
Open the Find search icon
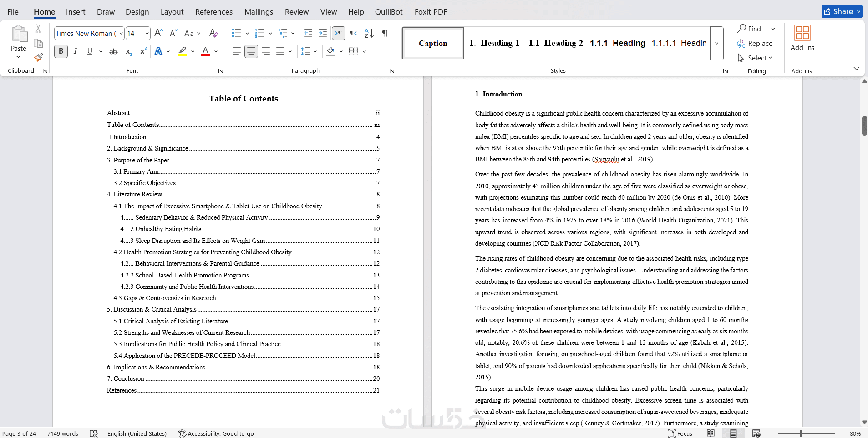click(742, 29)
